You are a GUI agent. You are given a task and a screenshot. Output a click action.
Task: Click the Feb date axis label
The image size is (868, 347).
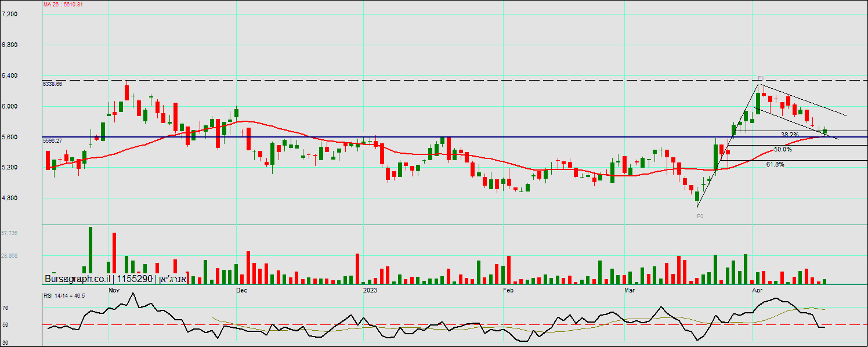(x=509, y=289)
